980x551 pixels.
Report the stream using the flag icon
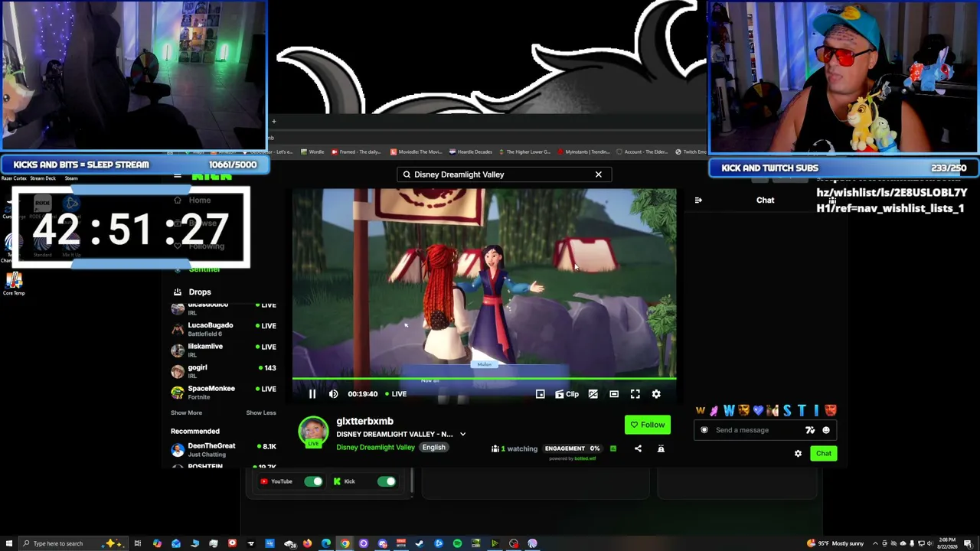pos(661,448)
